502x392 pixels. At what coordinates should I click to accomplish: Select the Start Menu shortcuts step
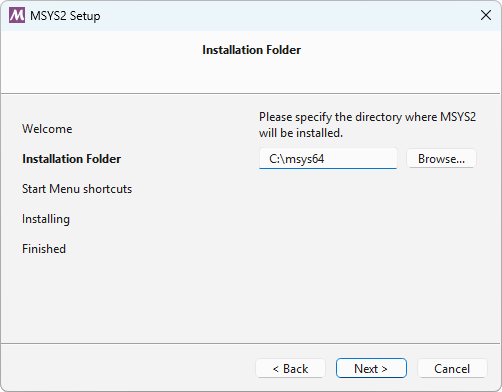click(77, 189)
